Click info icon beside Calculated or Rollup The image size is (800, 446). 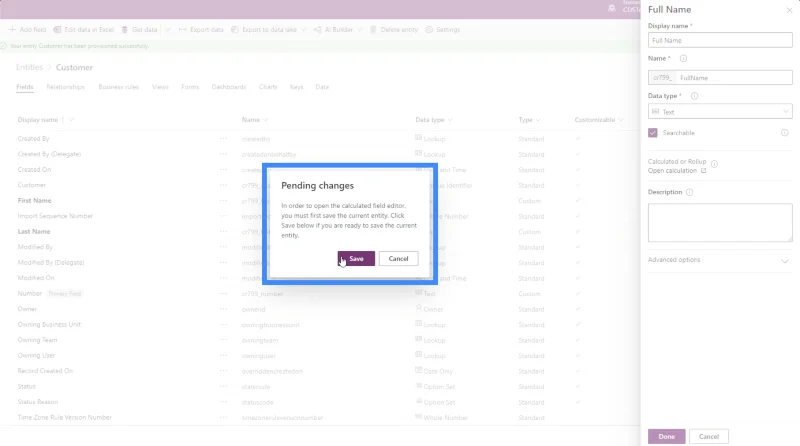click(x=714, y=164)
